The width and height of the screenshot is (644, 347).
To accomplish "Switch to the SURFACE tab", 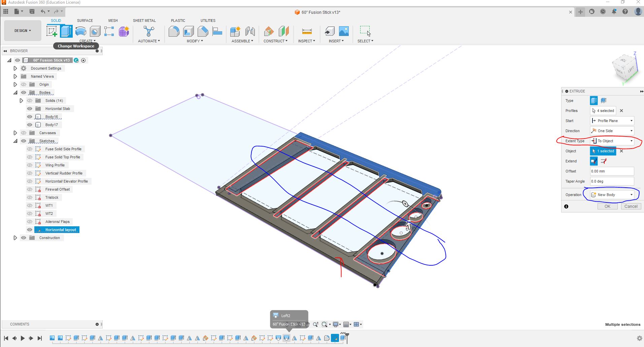I will pyautogui.click(x=85, y=21).
